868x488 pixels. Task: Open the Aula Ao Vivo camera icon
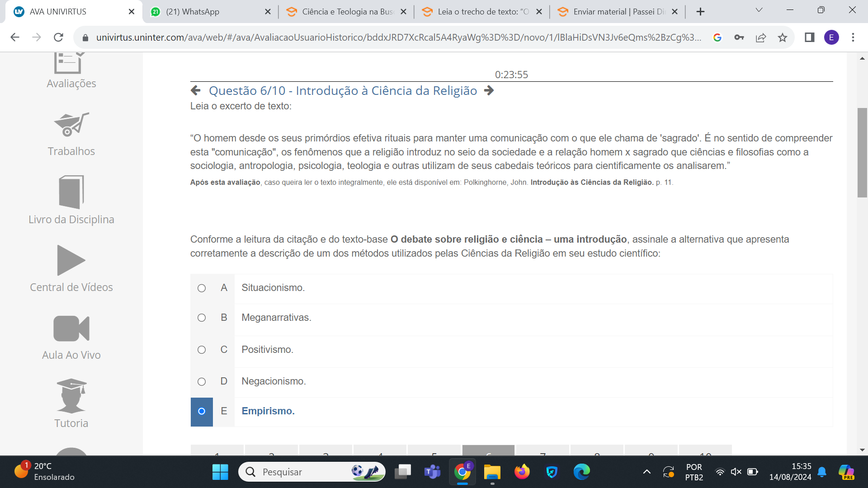tap(71, 328)
